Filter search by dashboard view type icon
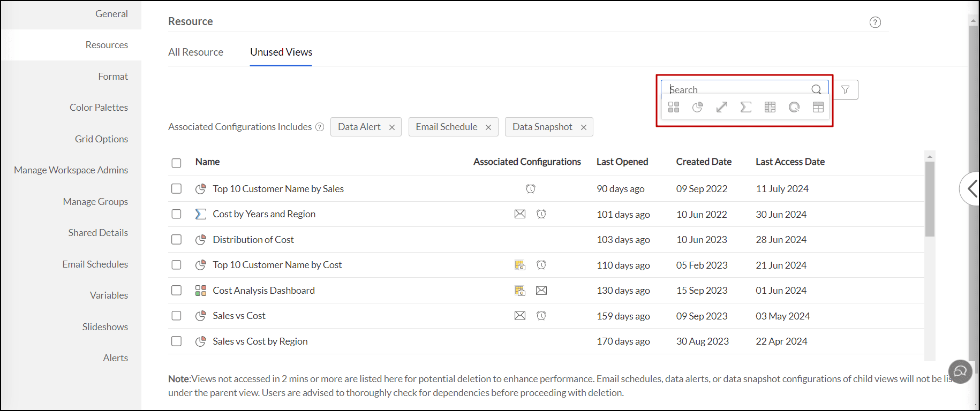This screenshot has width=980, height=411. (674, 108)
